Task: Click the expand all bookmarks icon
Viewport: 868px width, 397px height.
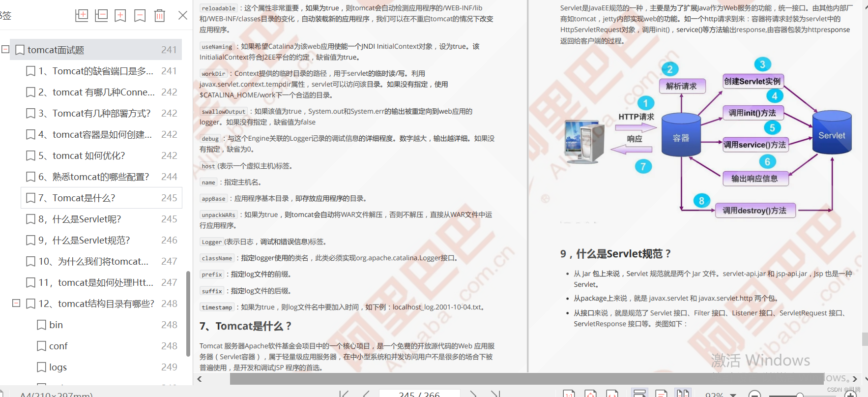Action: tap(82, 15)
